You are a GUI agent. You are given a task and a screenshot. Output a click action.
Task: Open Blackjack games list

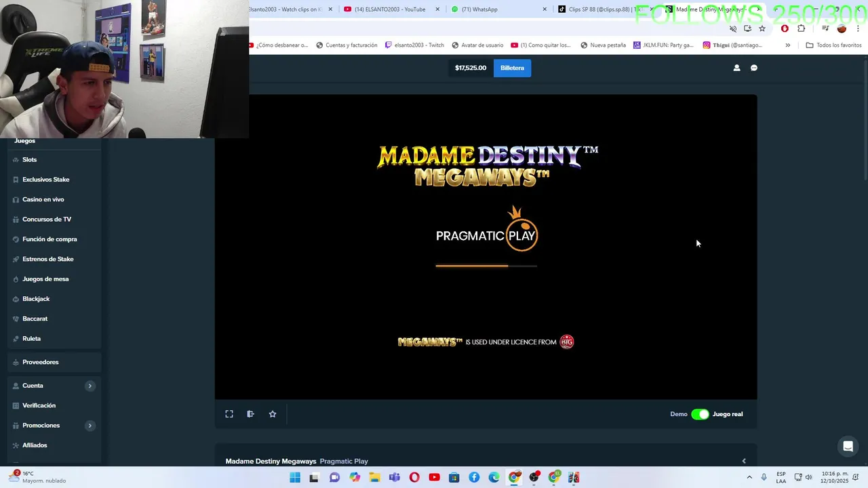(x=54, y=299)
